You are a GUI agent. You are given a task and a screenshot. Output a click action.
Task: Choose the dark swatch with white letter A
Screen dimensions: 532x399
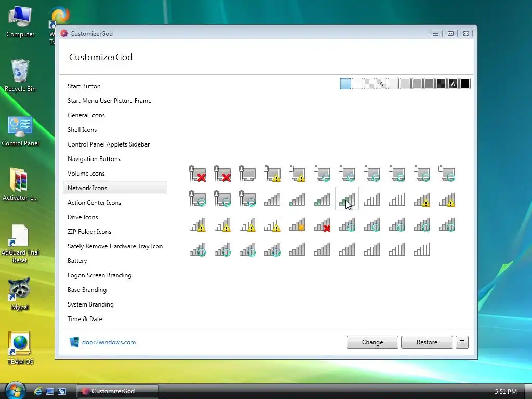point(453,84)
